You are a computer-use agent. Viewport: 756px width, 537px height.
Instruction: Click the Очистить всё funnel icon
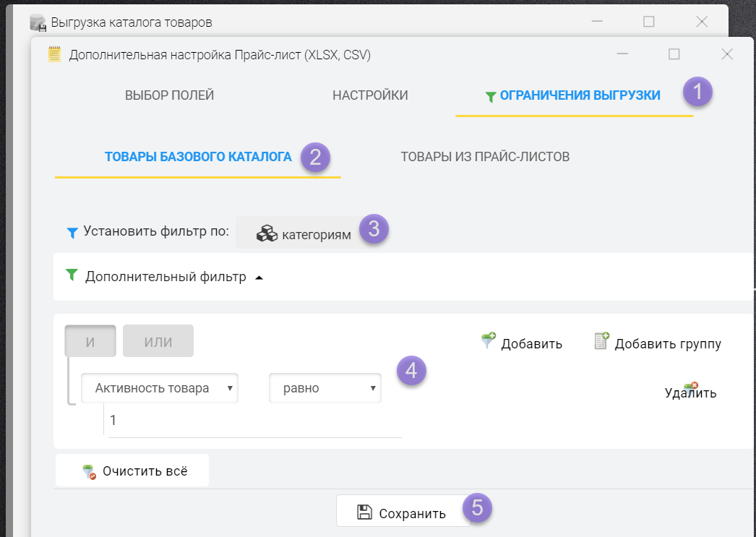(x=89, y=472)
